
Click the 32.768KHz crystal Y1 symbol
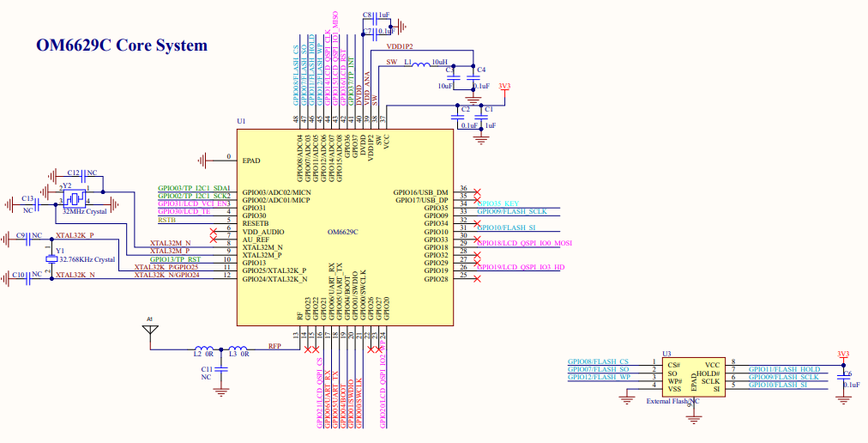(51, 258)
